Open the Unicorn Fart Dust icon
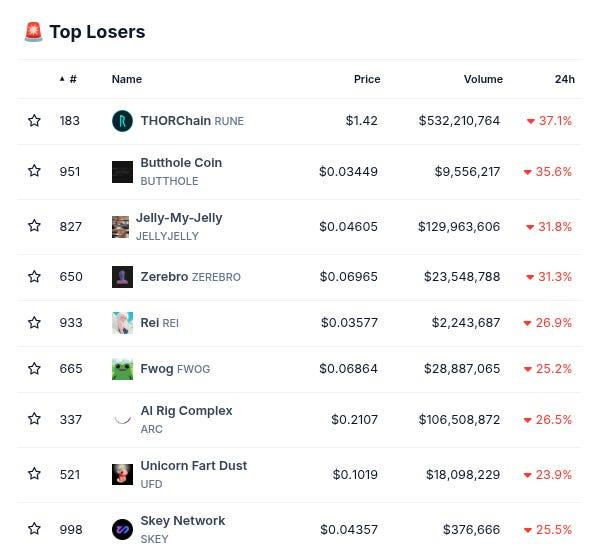Image resolution: width=595 pixels, height=553 pixels. coord(122,474)
